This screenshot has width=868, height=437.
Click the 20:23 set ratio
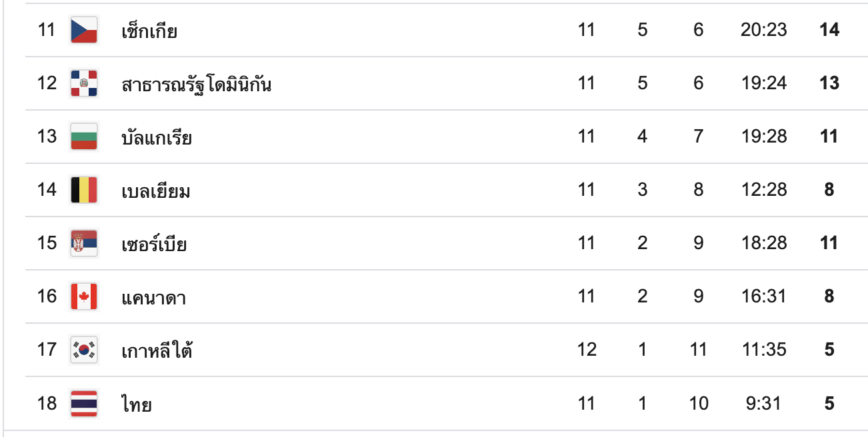pyautogui.click(x=763, y=30)
